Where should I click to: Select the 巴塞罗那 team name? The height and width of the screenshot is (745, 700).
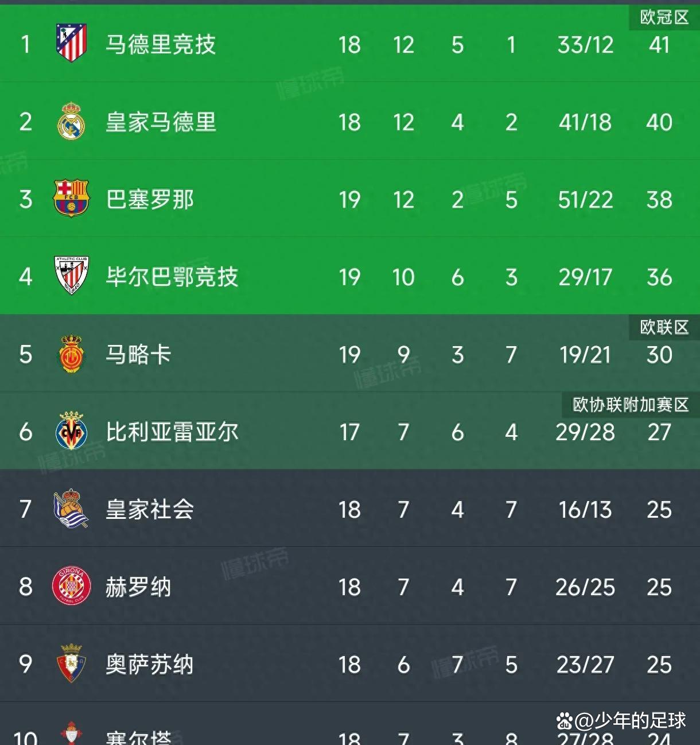click(150, 199)
